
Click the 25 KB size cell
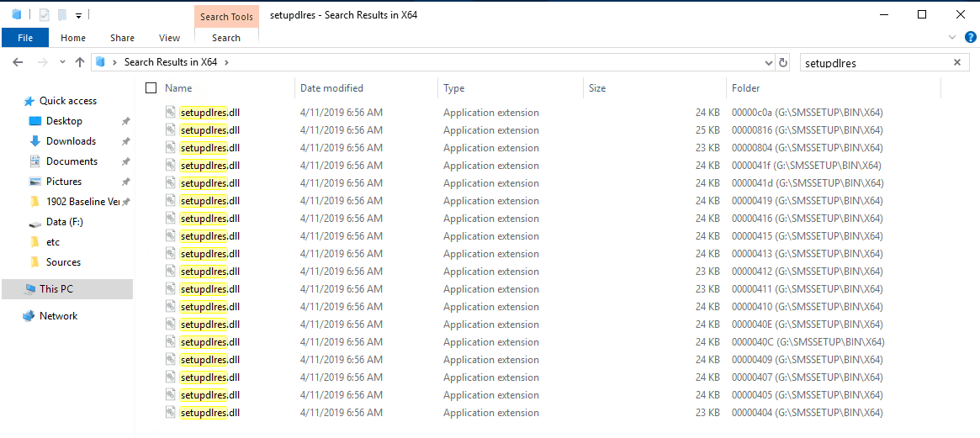707,130
